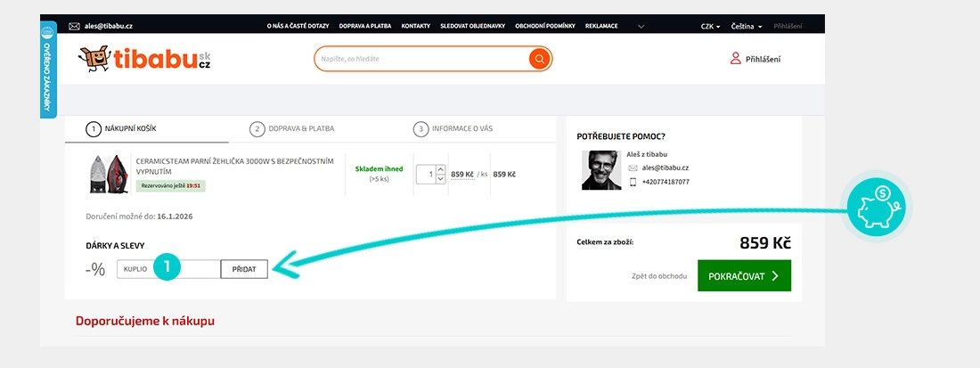Open Reklamace in top navigation
Image resolution: width=980 pixels, height=368 pixels.
tap(601, 26)
